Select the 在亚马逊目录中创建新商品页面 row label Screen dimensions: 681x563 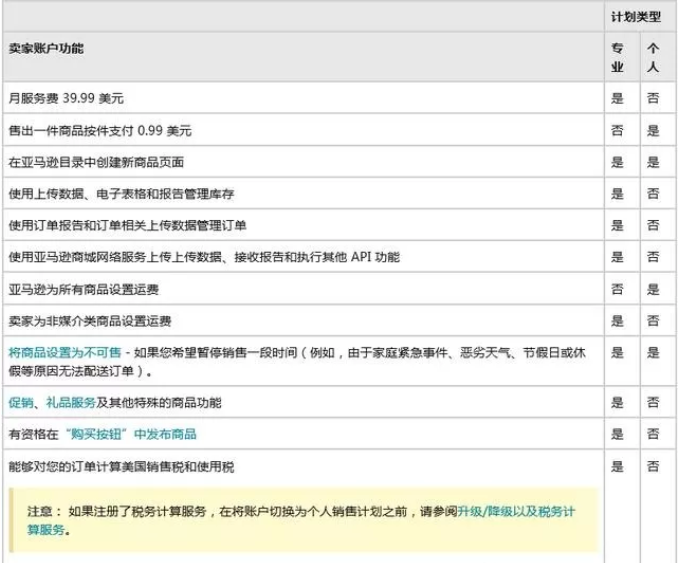click(96, 162)
